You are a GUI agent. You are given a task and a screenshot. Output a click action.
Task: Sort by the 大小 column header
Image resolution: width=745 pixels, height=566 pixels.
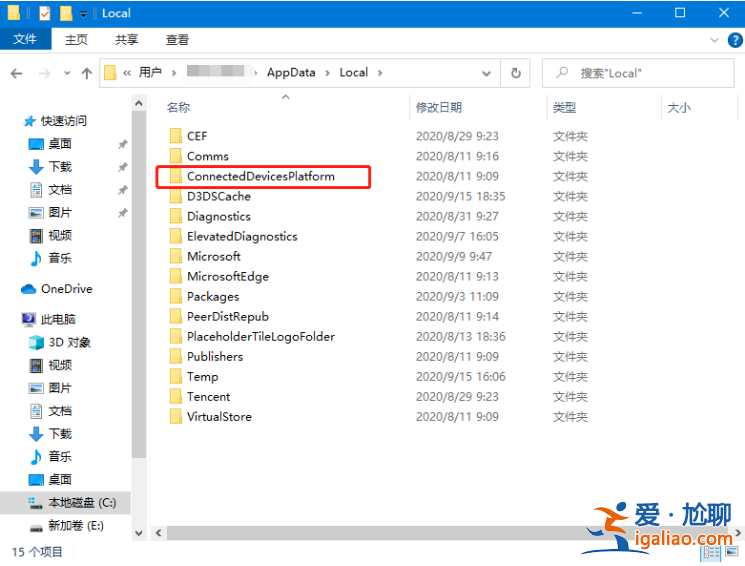click(x=679, y=107)
